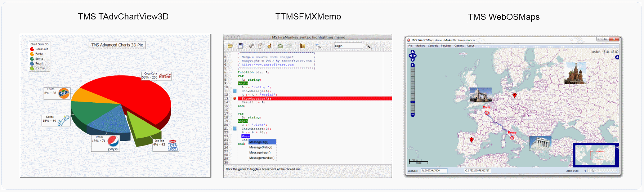Click the blue bookmark on line 21
Screen dimensions: 644x192
pyautogui.click(x=235, y=129)
